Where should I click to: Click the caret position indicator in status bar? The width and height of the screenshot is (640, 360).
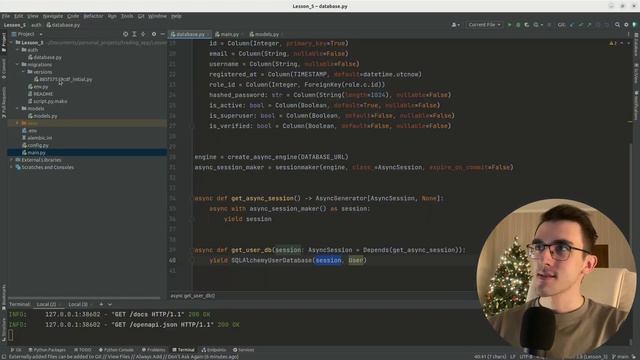coord(490,356)
